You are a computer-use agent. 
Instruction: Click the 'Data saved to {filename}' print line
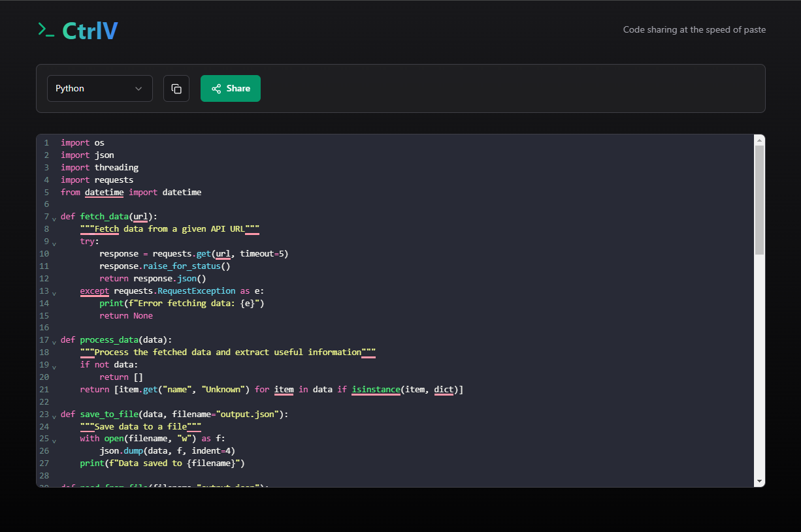coord(163,463)
